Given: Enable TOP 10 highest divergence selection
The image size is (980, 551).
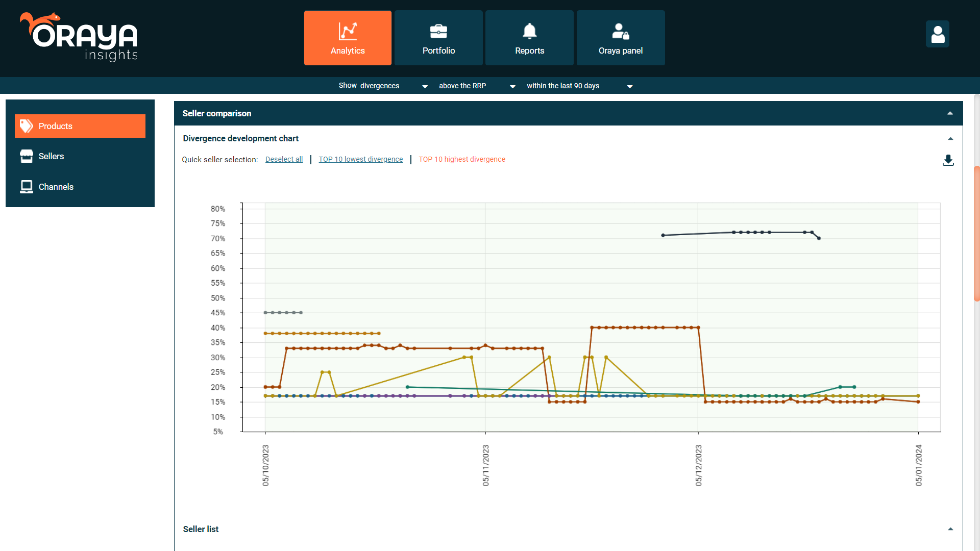Looking at the screenshot, I should (461, 159).
